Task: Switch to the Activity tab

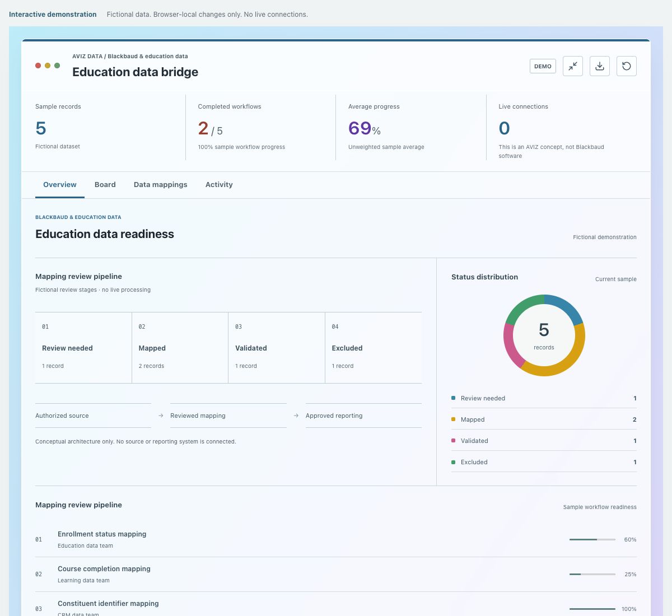Action: (x=219, y=185)
